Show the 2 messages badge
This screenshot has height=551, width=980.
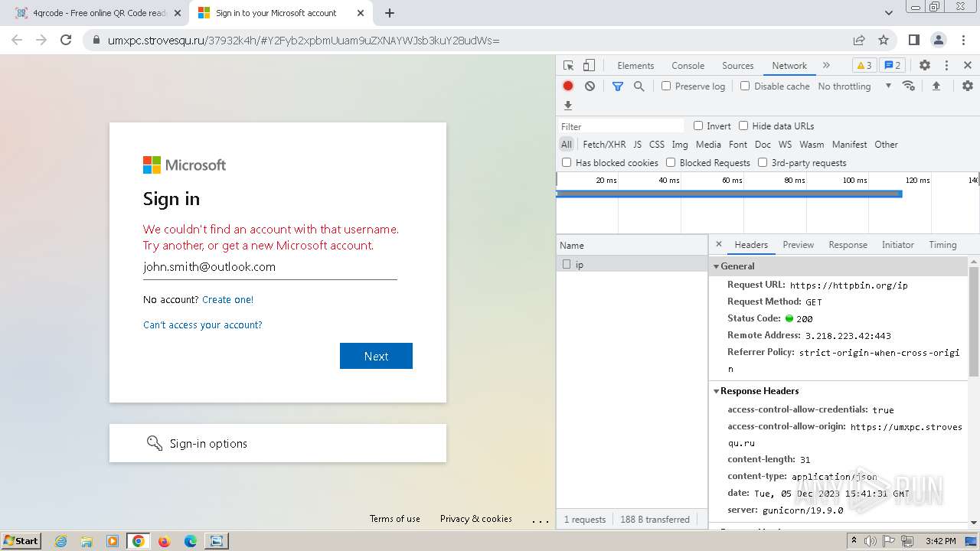[x=892, y=66]
